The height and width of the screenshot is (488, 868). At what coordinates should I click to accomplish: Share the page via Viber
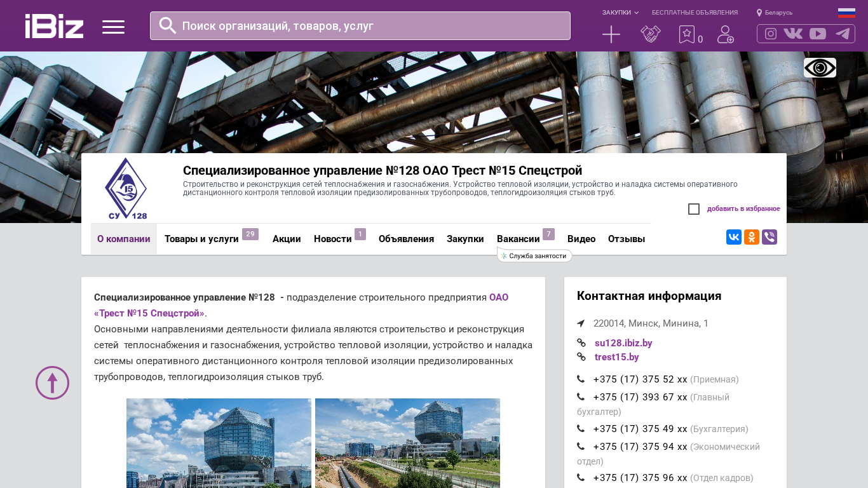pyautogui.click(x=770, y=237)
